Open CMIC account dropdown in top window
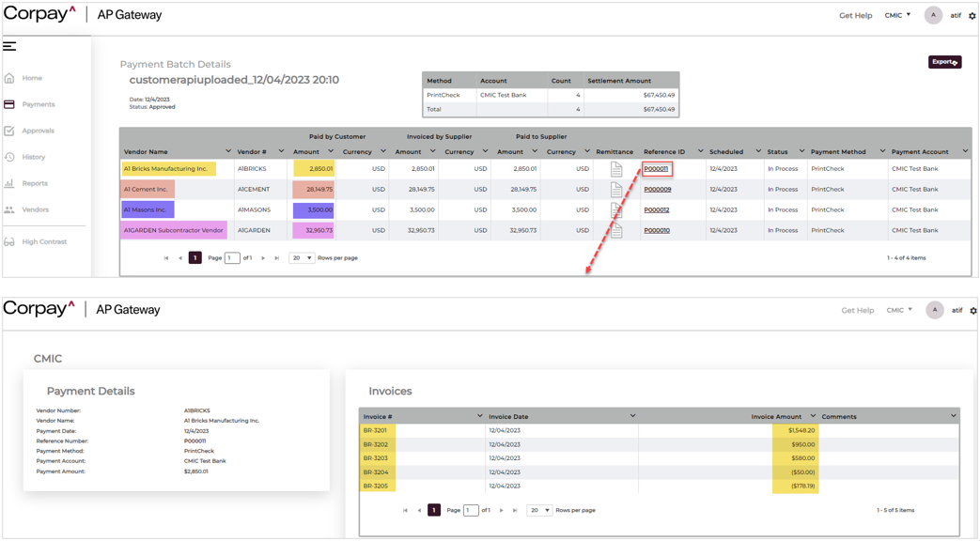This screenshot has width=980, height=541. click(897, 16)
